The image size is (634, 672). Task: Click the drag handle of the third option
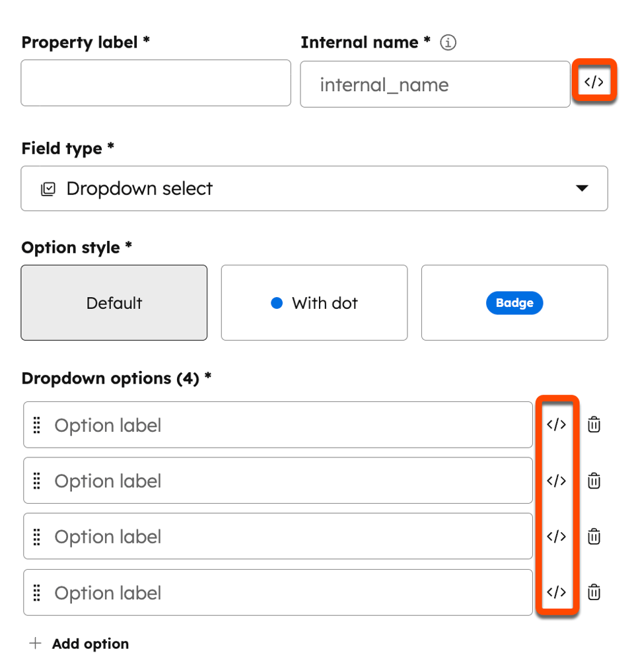point(38,536)
